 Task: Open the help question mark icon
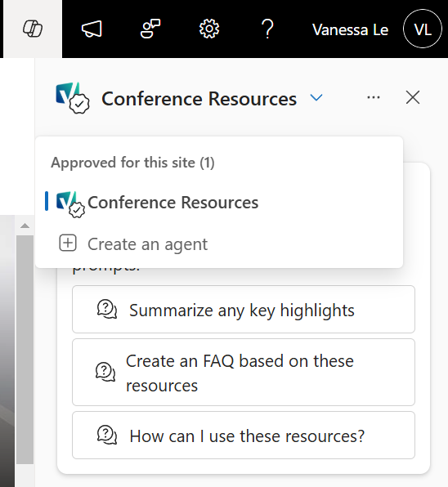pyautogui.click(x=267, y=29)
